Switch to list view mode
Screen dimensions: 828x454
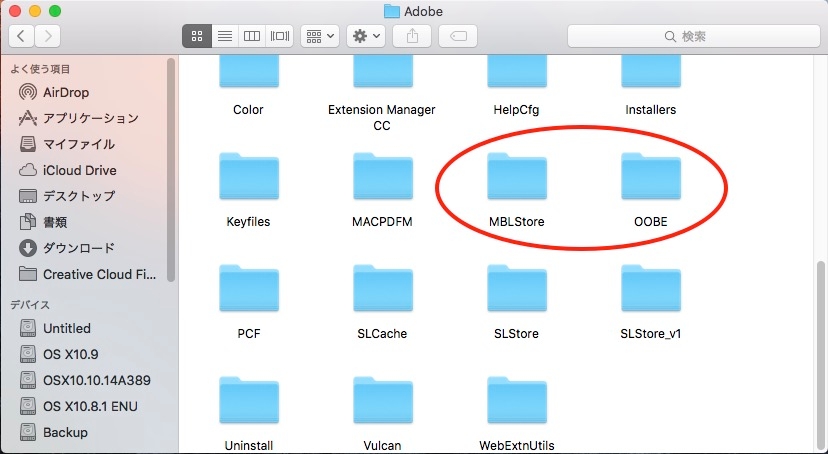pos(225,36)
